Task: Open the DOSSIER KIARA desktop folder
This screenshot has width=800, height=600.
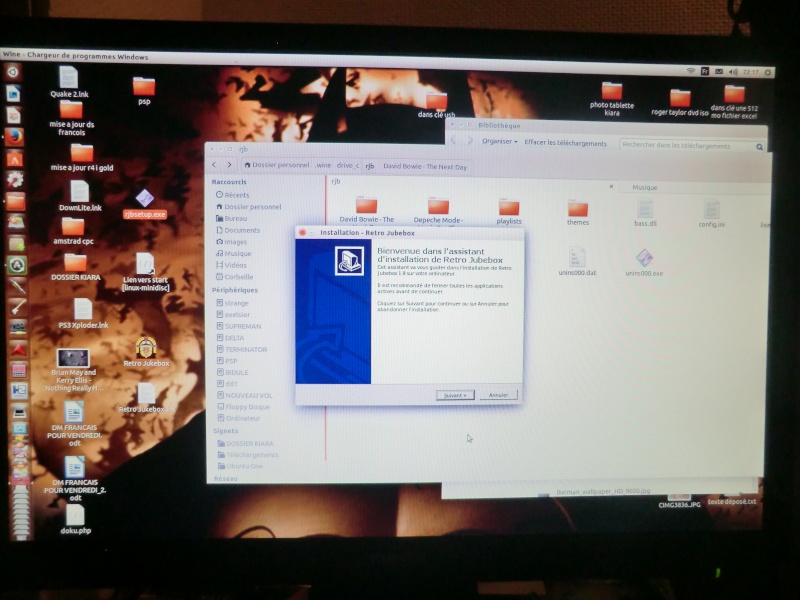Action: click(x=76, y=267)
